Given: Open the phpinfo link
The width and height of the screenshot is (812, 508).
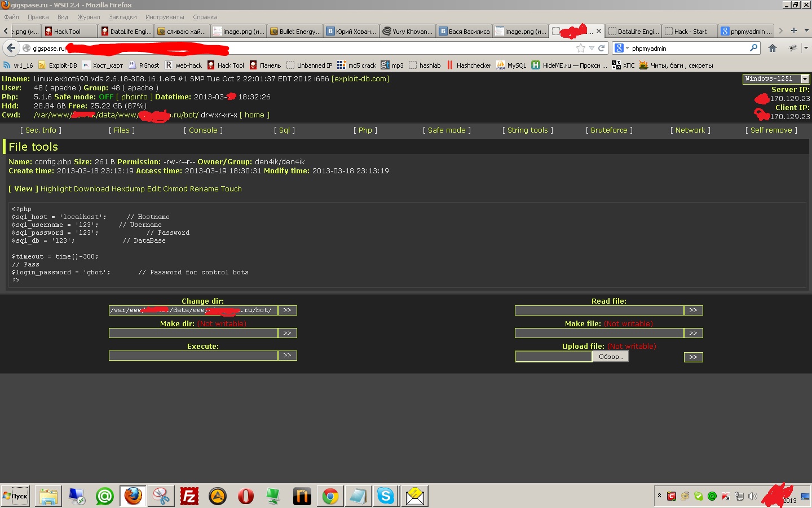Looking at the screenshot, I should pyautogui.click(x=134, y=97).
